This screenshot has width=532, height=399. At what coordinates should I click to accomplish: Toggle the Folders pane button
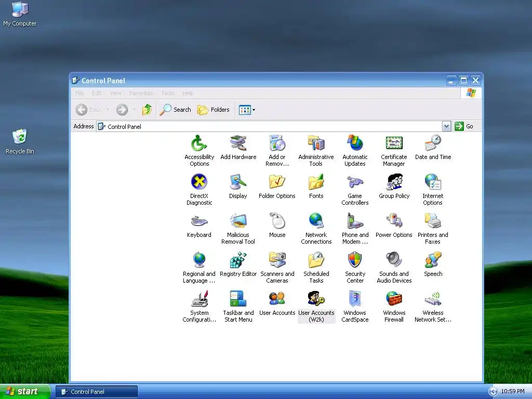[x=214, y=110]
